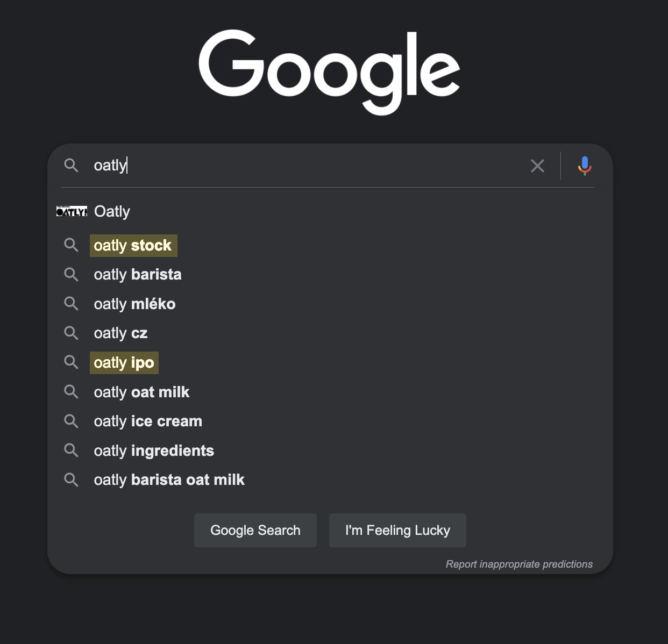Pick the 'oatly barista oat milk' suggestion
Screen dimensions: 668x644
point(169,480)
